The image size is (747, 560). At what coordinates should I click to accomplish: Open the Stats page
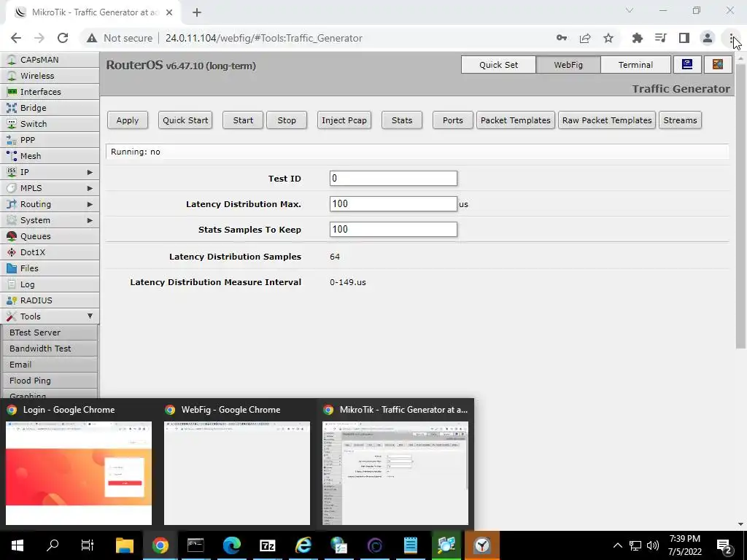[x=402, y=120]
